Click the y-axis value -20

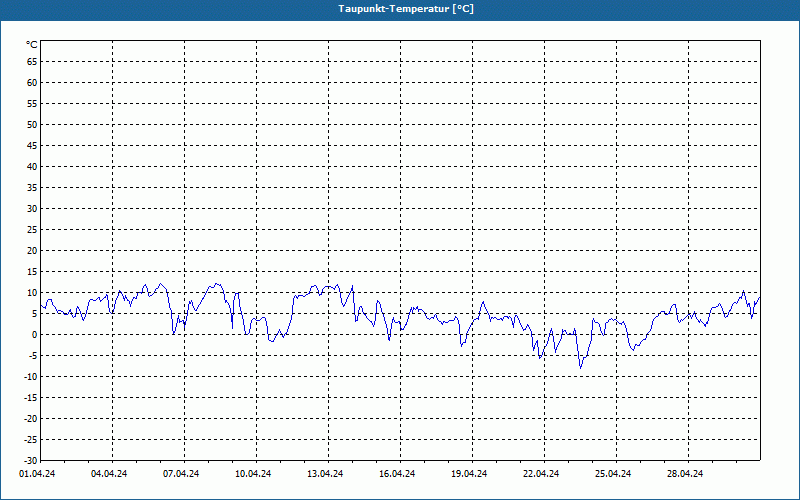click(x=31, y=419)
